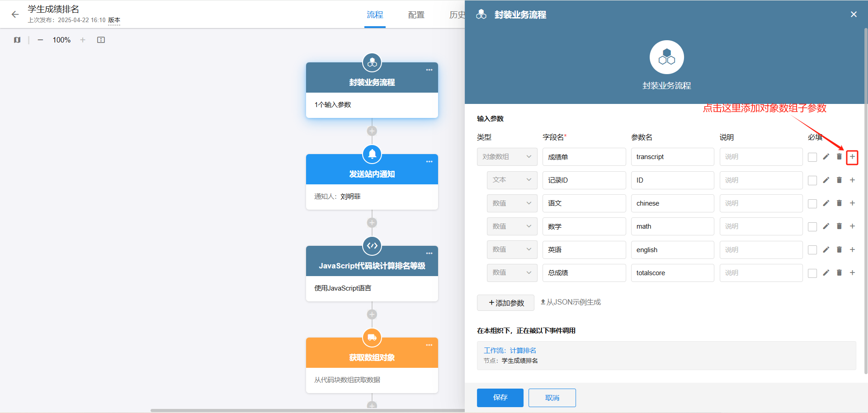Click the 从JSON示例生成 link
Viewport: 868px width, 413px height.
pyautogui.click(x=571, y=302)
